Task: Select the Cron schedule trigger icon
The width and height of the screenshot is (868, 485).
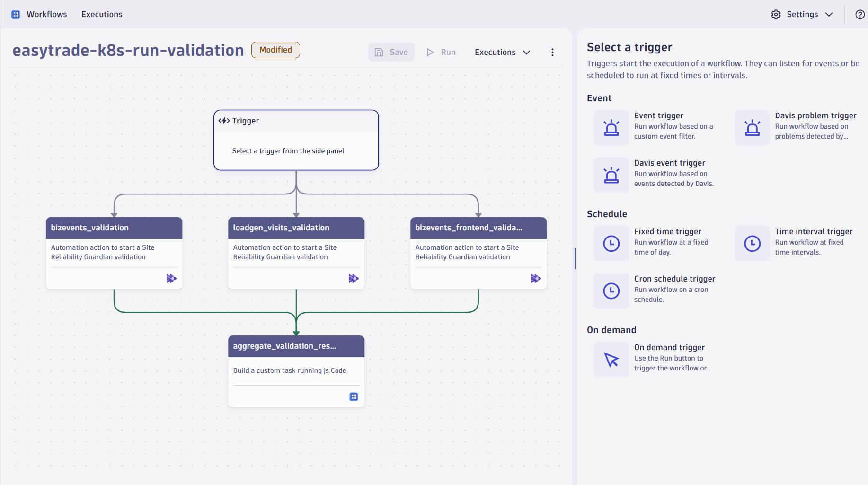Action: click(611, 291)
